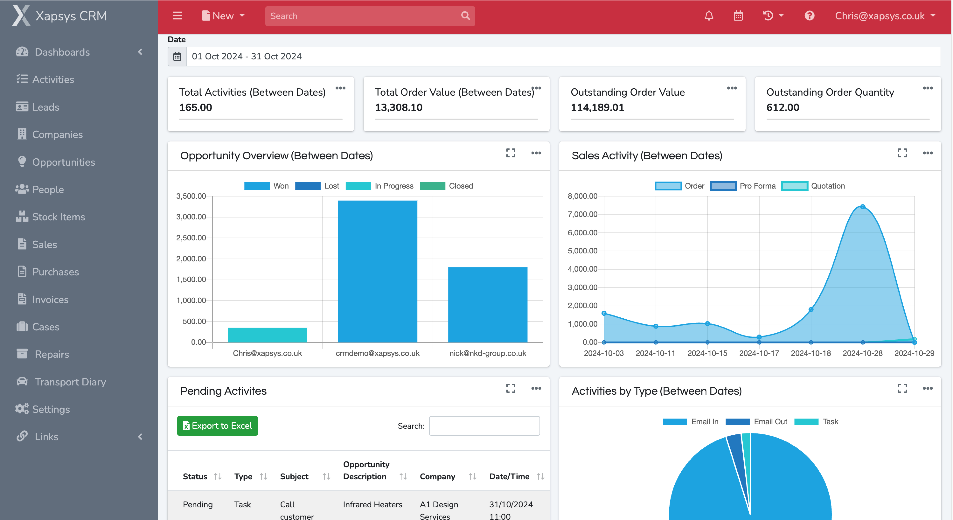953x520 pixels.
Task: Open Pending Activites options menu
Action: (536, 389)
